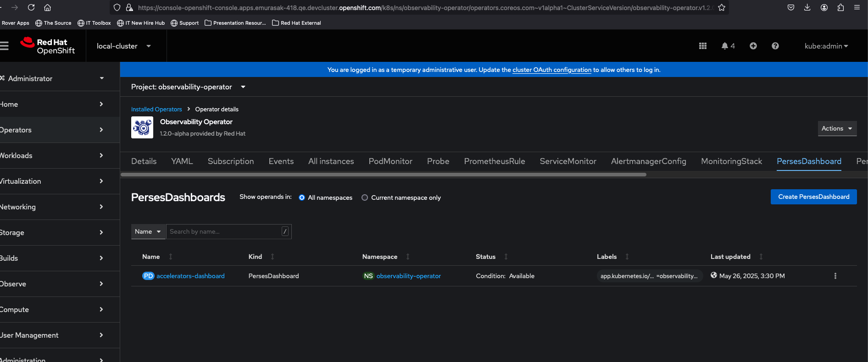Click the Create PersesDashboard button
This screenshot has height=362, width=868.
[x=813, y=197]
